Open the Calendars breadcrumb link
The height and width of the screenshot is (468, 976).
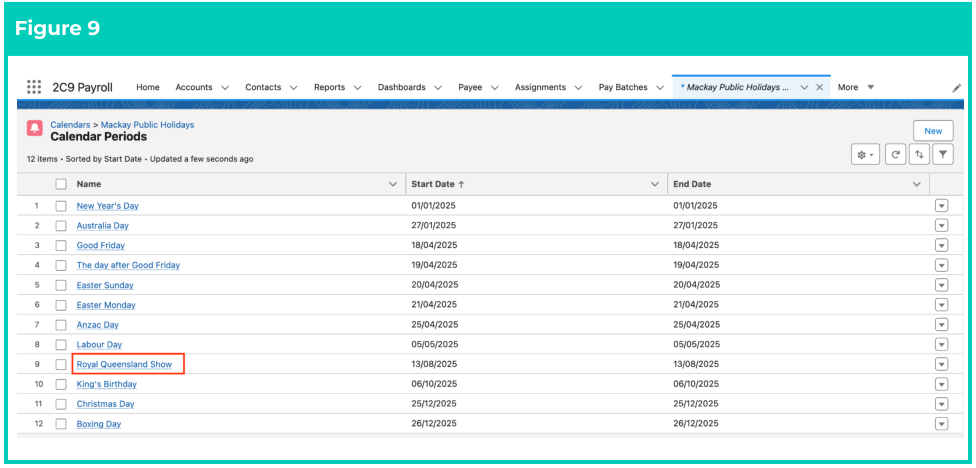click(70, 124)
